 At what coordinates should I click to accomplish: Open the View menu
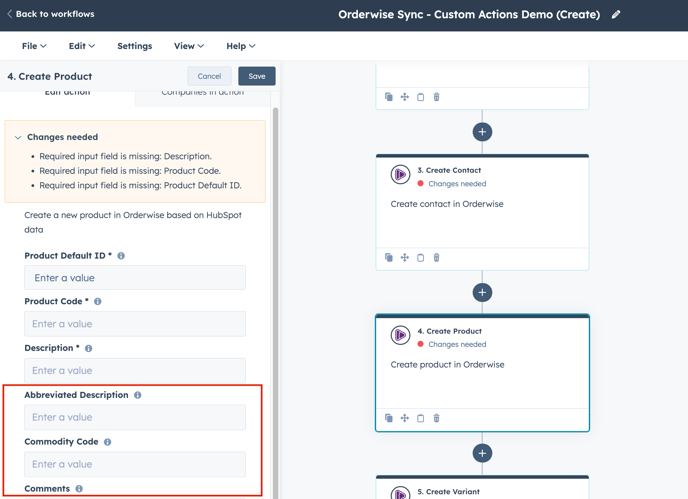point(189,46)
